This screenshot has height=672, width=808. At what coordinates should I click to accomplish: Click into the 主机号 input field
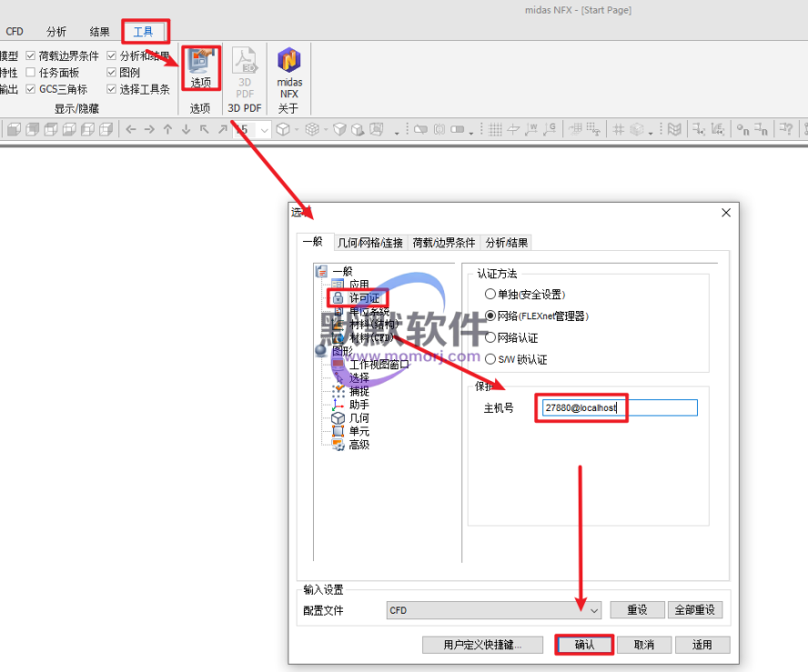pos(619,408)
